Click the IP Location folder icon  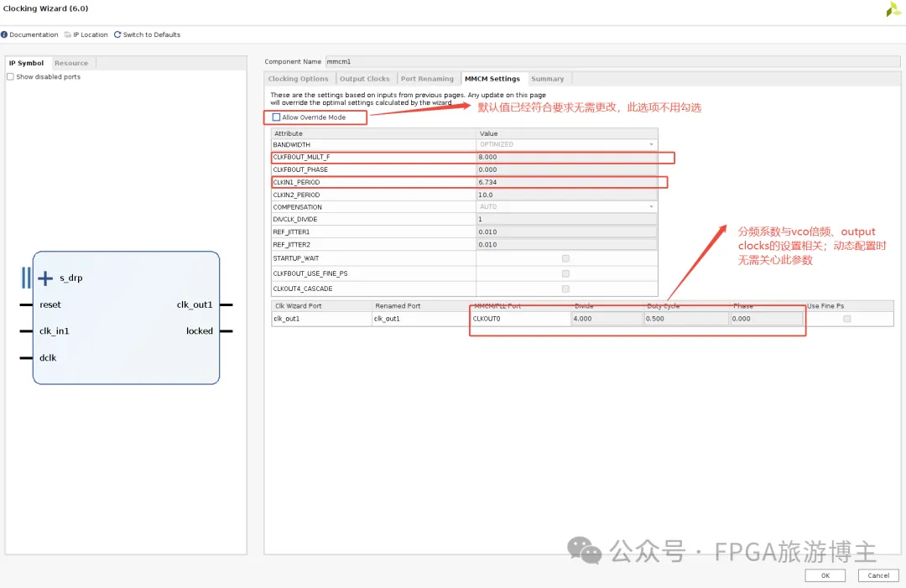pyautogui.click(x=68, y=34)
